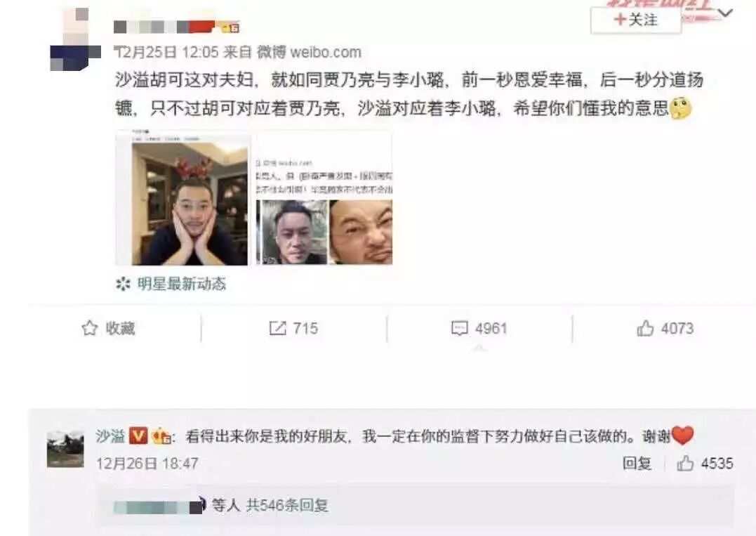This screenshot has width=756, height=536.
Task: Open 沙溢's profile from the comment username
Action: click(x=110, y=436)
